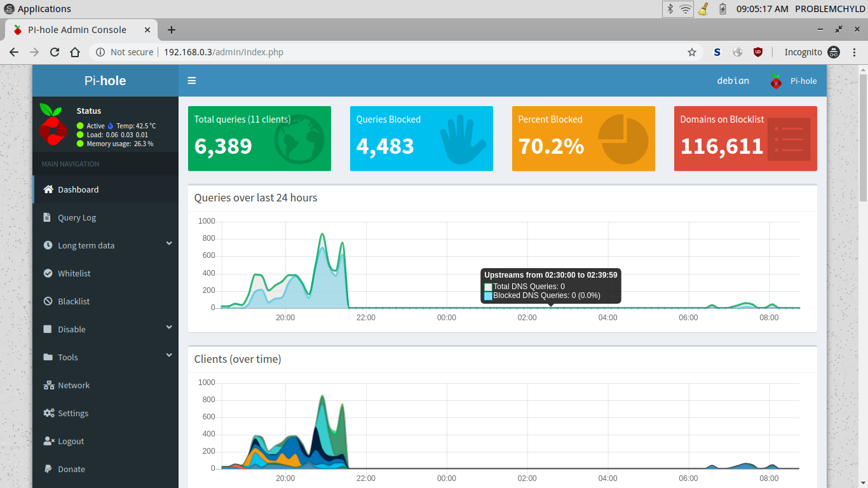Image resolution: width=868 pixels, height=488 pixels.
Task: Click the Blacklist ban icon
Action: (x=48, y=301)
